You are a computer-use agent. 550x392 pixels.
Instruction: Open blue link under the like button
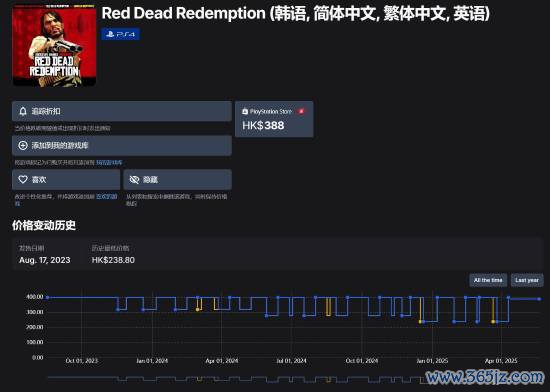coord(107,196)
